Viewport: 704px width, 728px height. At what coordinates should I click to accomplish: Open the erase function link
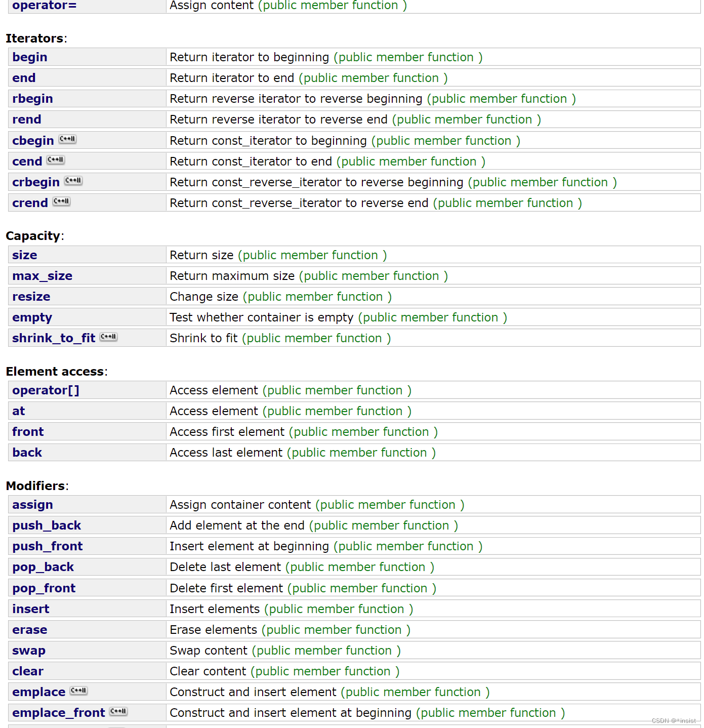pyautogui.click(x=30, y=630)
